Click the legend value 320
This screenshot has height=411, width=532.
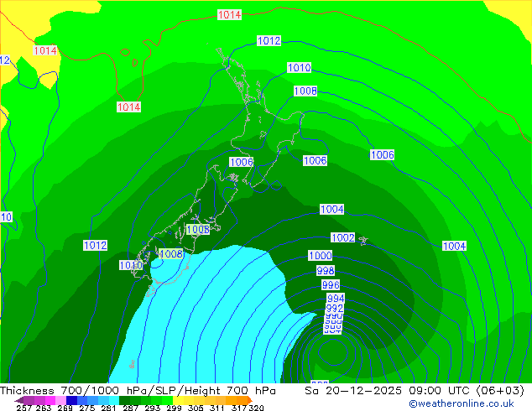[257, 408]
